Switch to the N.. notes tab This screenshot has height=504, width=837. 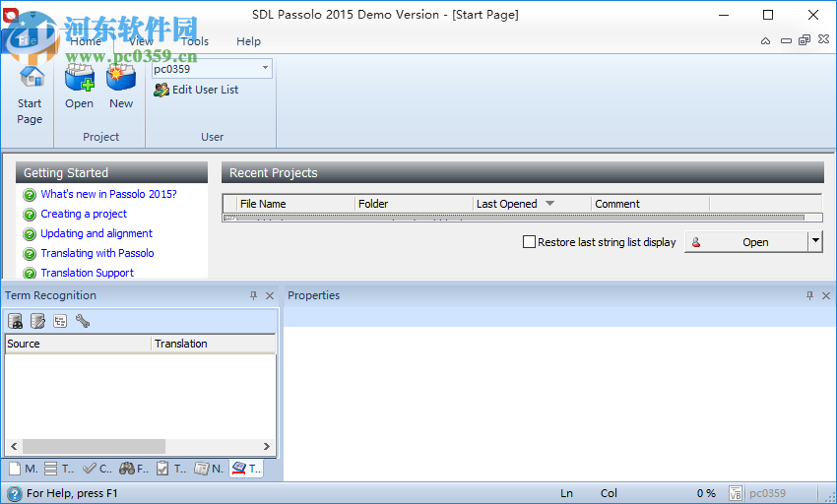[209, 469]
